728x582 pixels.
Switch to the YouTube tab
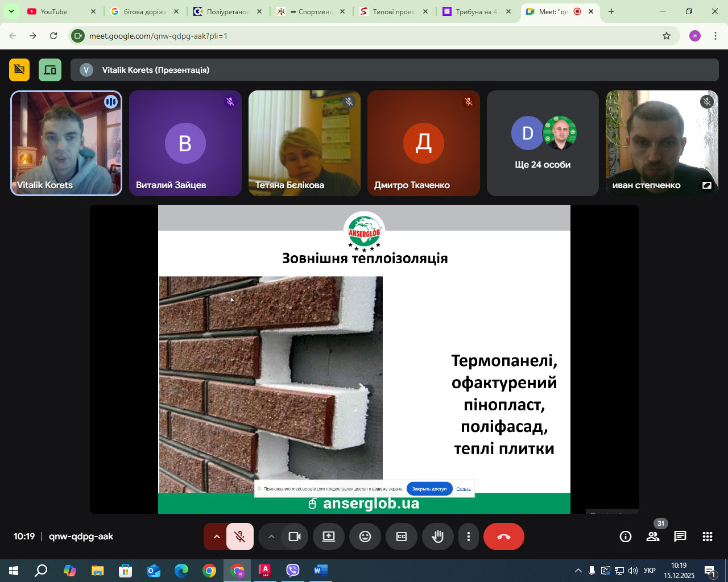pos(54,11)
